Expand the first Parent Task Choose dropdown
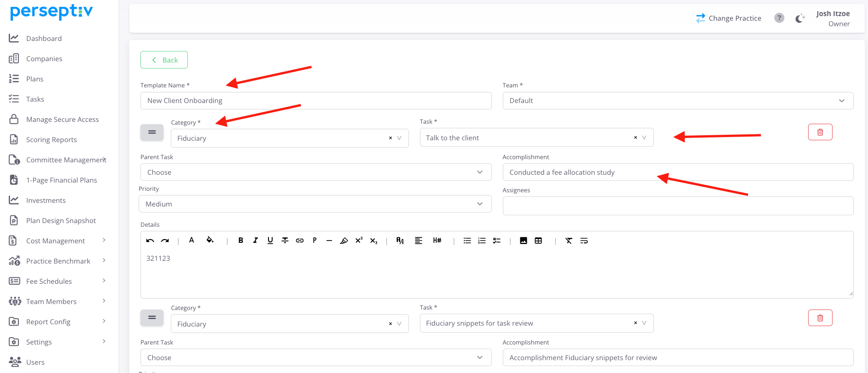Image resolution: width=868 pixels, height=373 pixels. tap(315, 172)
